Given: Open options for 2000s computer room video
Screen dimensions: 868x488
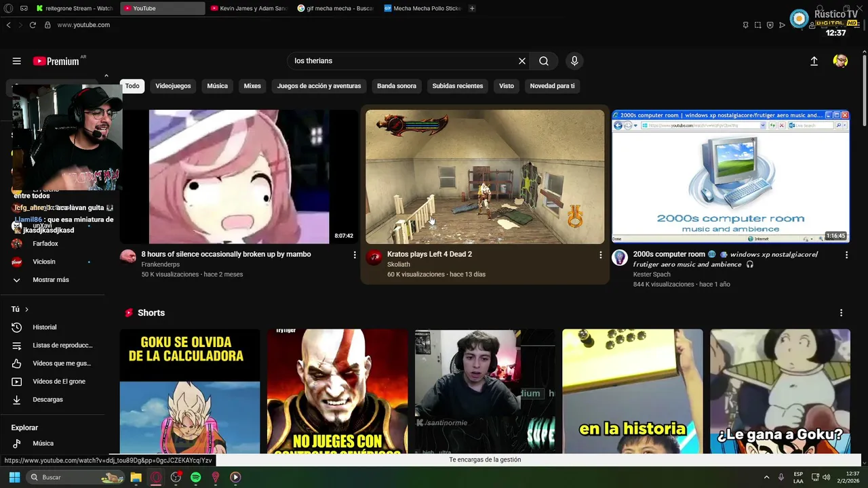Looking at the screenshot, I should click(846, 255).
